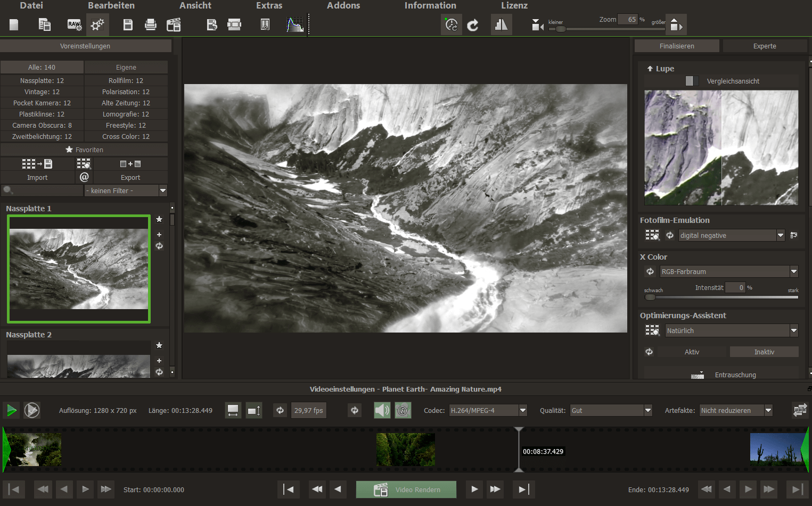This screenshot has width=812, height=506.
Task: Click the floppy disk save icon
Action: (128, 24)
